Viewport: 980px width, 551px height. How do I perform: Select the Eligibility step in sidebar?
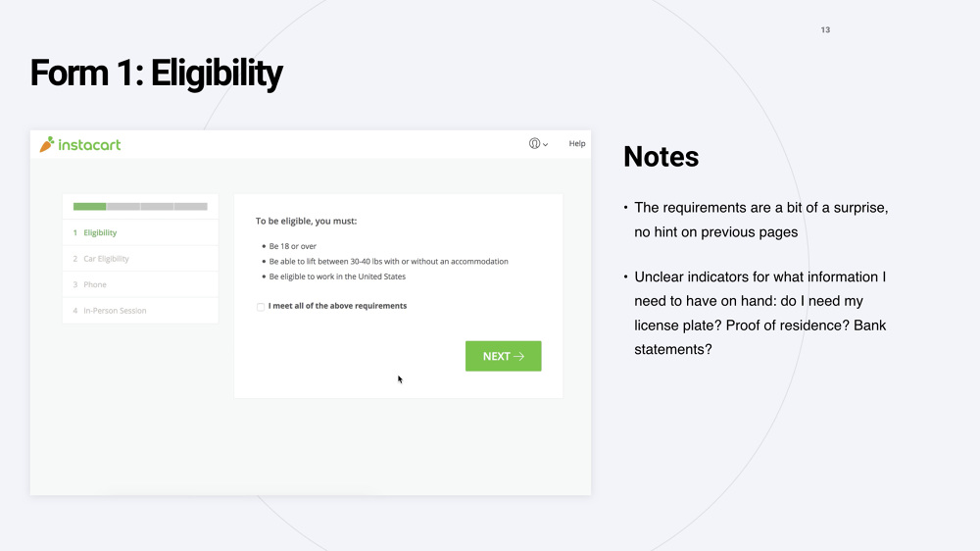coord(140,232)
